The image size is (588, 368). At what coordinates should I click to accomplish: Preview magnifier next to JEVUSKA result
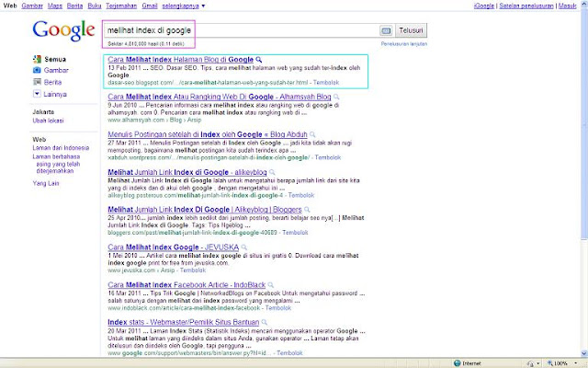(243, 247)
